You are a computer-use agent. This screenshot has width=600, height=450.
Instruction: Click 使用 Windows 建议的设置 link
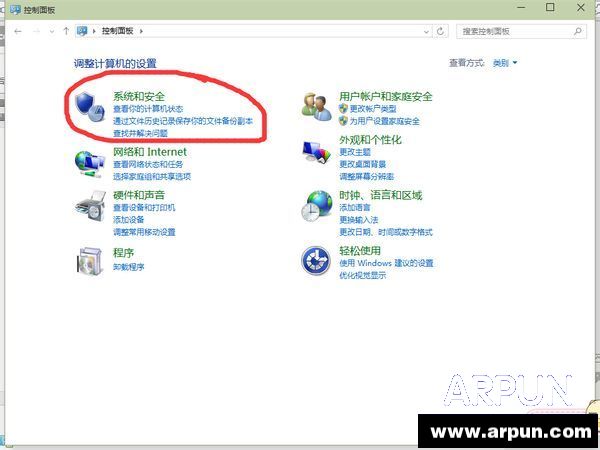point(386,263)
